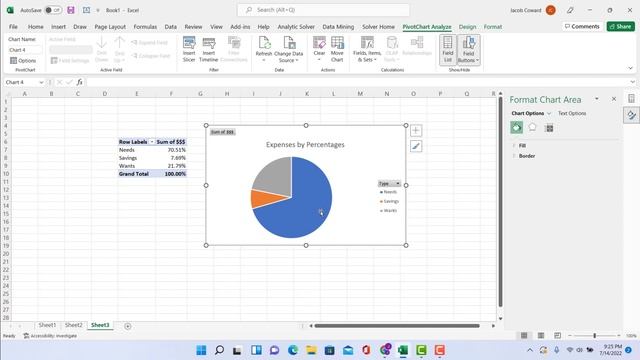
Task: Open the Format ribbon tab
Action: tap(493, 27)
